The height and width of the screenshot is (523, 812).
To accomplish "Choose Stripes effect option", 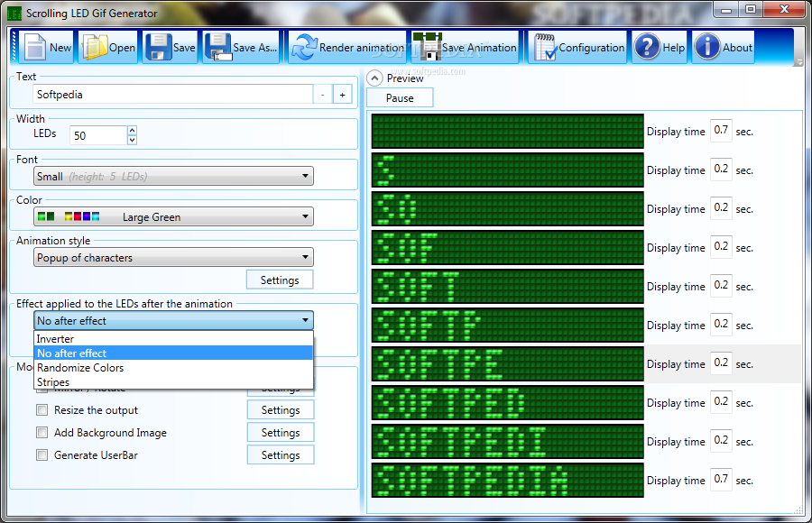I will tap(173, 382).
